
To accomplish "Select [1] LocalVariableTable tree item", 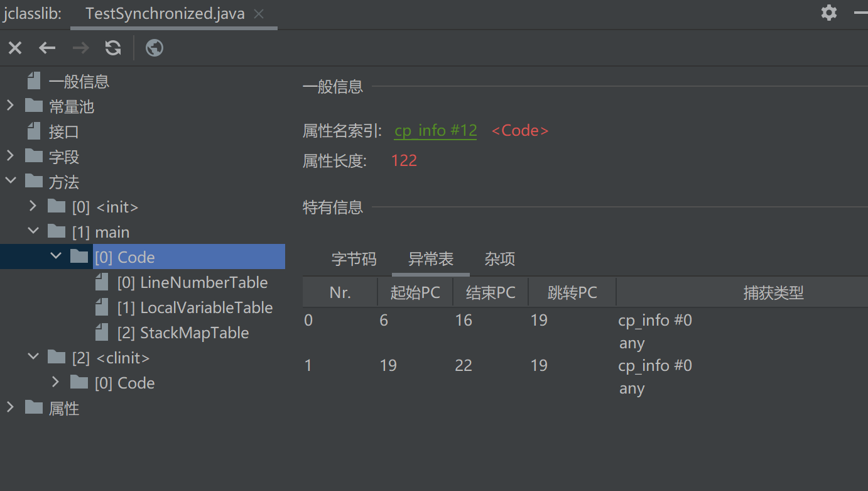I will [195, 308].
